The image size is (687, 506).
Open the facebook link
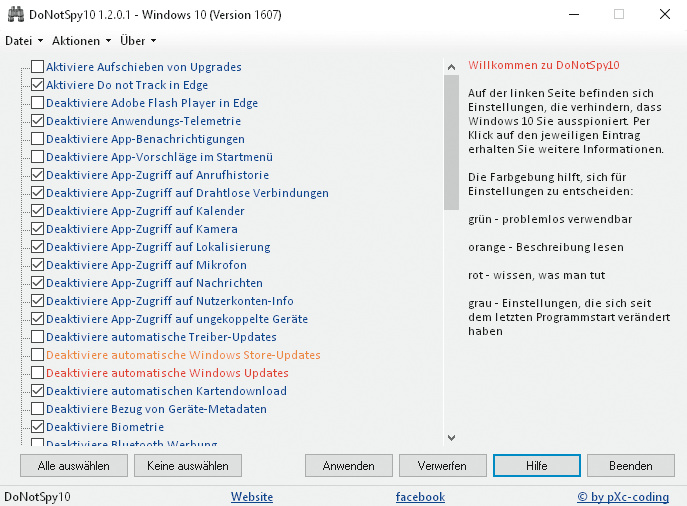420,497
